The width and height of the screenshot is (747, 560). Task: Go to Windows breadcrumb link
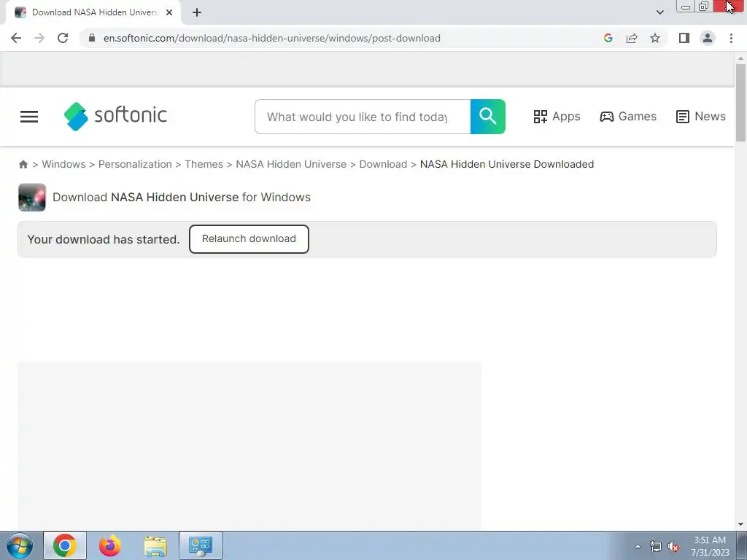[64, 164]
